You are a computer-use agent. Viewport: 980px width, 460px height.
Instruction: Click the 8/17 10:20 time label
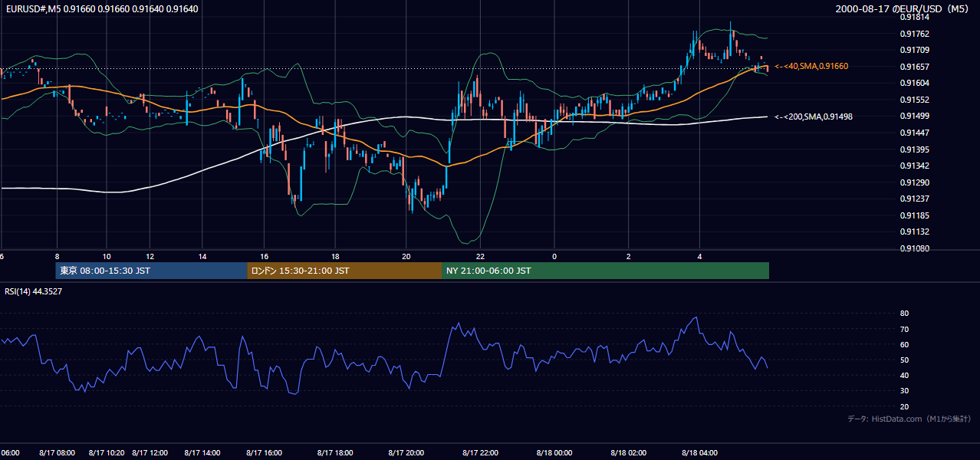coord(107,453)
